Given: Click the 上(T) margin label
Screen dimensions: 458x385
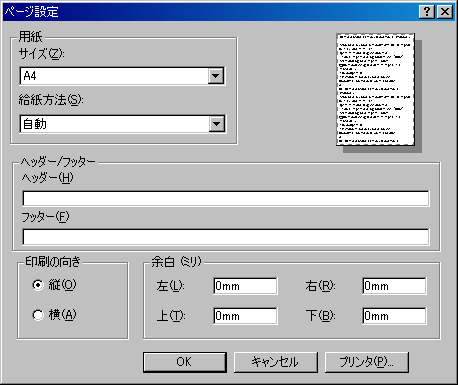Looking at the screenshot, I should tap(171, 316).
